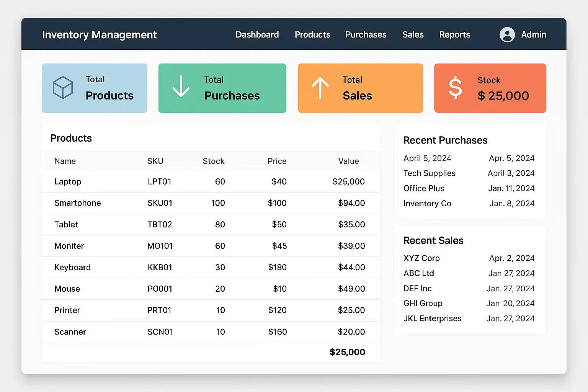Open the Tech Supplies recent purchase
588x392 pixels.
429,173
